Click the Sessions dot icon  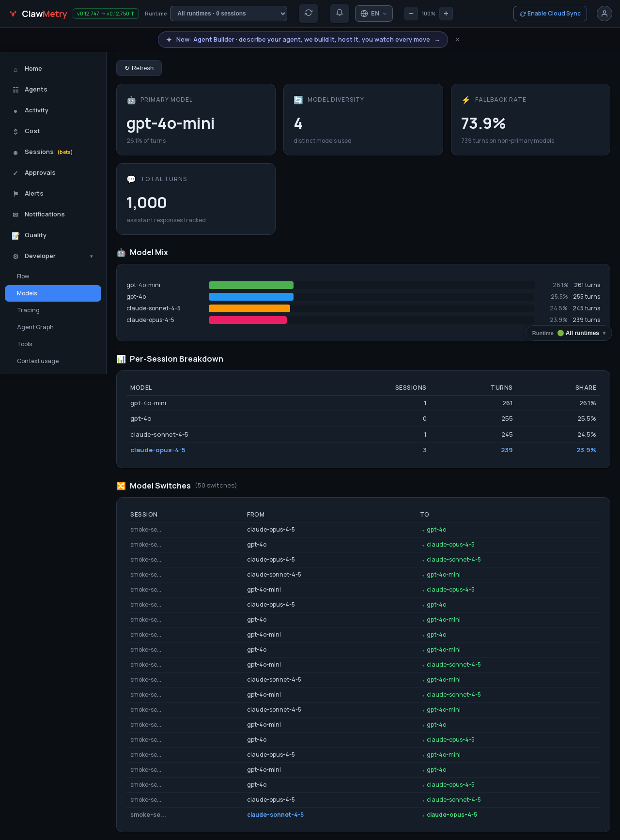pyautogui.click(x=15, y=153)
